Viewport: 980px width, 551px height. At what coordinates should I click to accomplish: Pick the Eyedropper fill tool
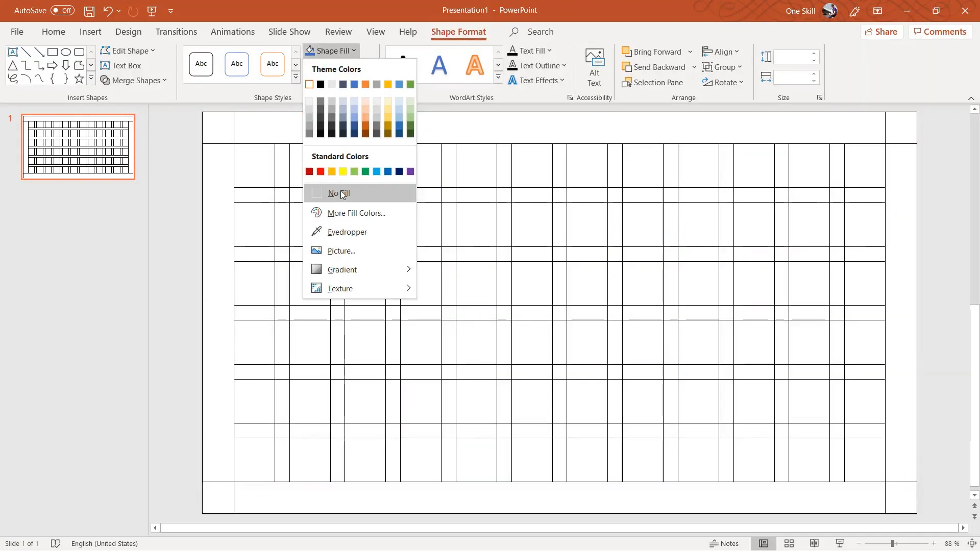(x=360, y=232)
